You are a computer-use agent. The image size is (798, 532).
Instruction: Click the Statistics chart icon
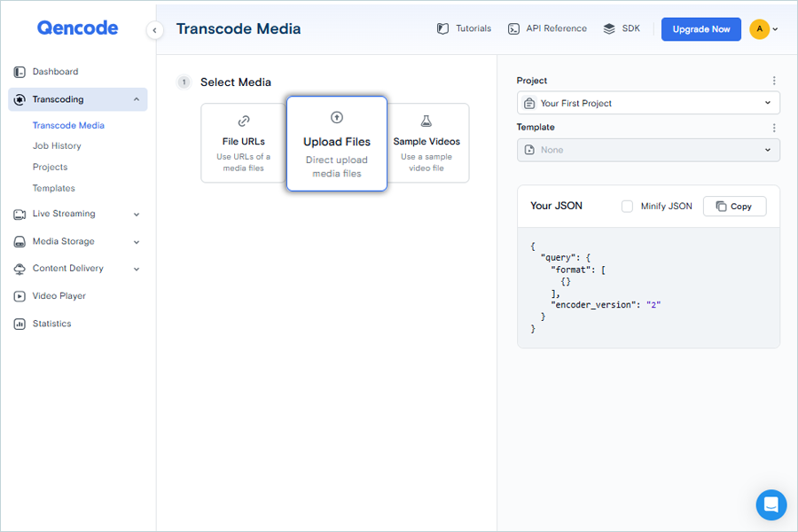coord(20,324)
